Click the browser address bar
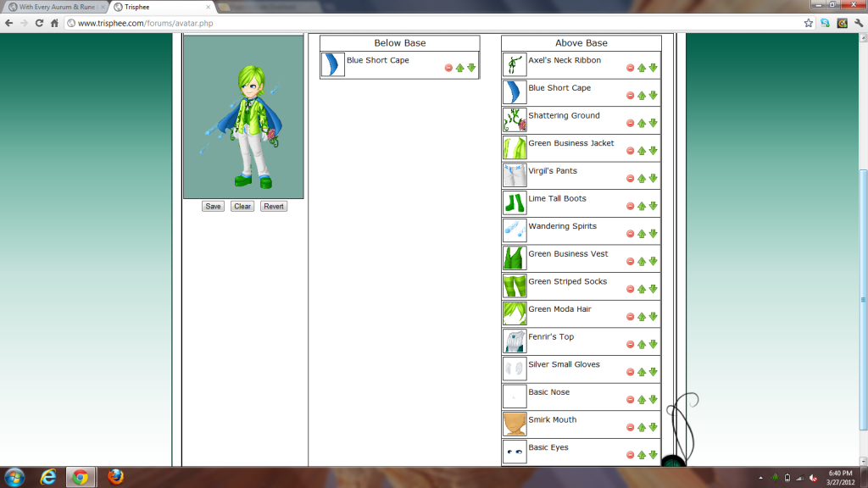The width and height of the screenshot is (868, 488). pos(424,23)
